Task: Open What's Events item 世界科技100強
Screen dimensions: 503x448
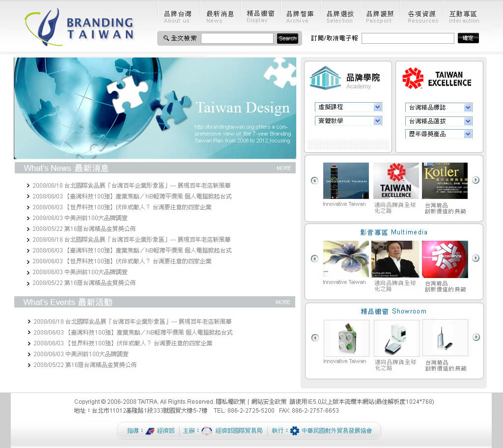Action: (123, 343)
